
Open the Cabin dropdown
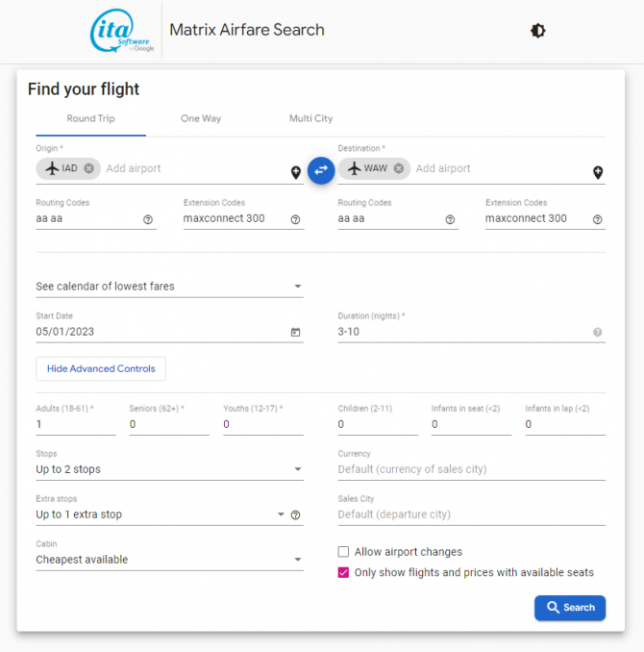click(x=169, y=560)
